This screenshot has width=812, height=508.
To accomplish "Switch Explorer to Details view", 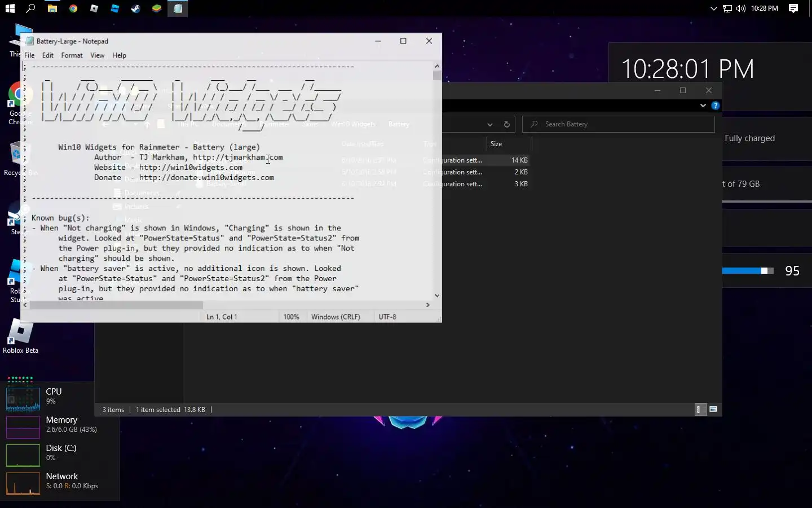I will click(x=699, y=410).
